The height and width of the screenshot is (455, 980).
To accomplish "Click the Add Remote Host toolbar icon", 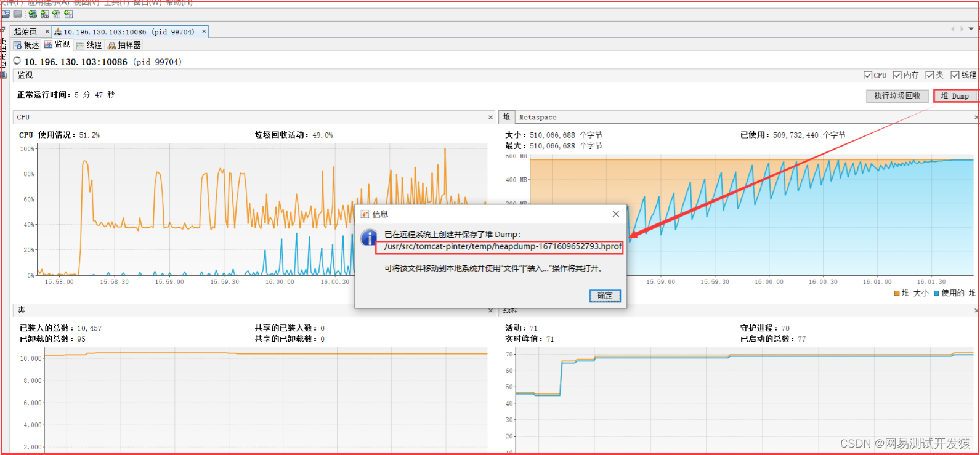I will click(33, 14).
